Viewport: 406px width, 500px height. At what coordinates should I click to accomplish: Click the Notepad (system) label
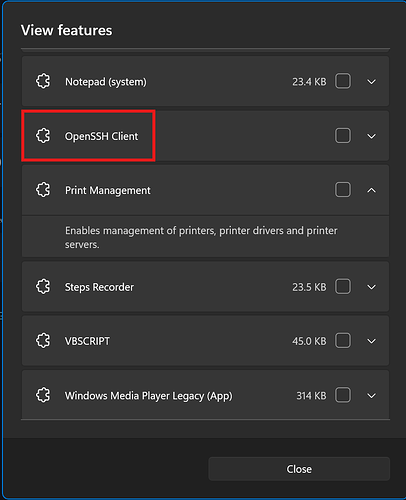106,82
